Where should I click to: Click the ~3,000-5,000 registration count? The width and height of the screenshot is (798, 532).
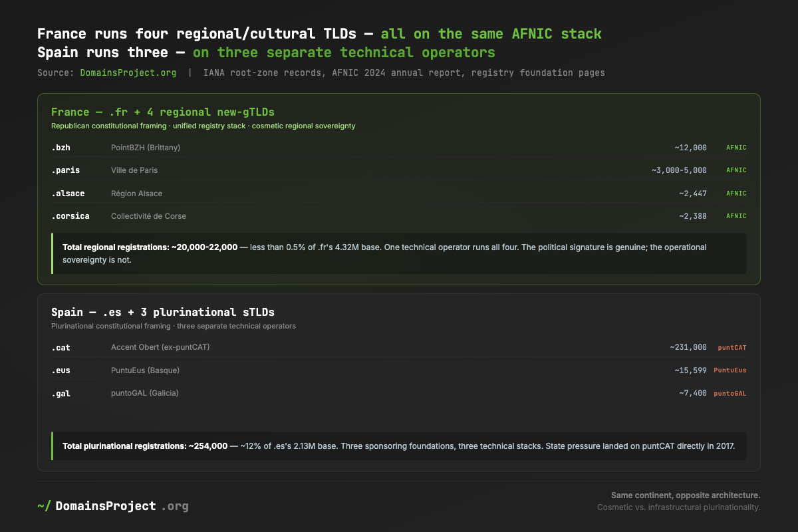click(679, 170)
